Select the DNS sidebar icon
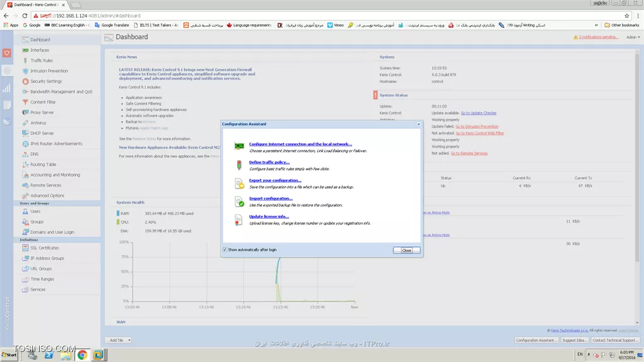 [25, 155]
